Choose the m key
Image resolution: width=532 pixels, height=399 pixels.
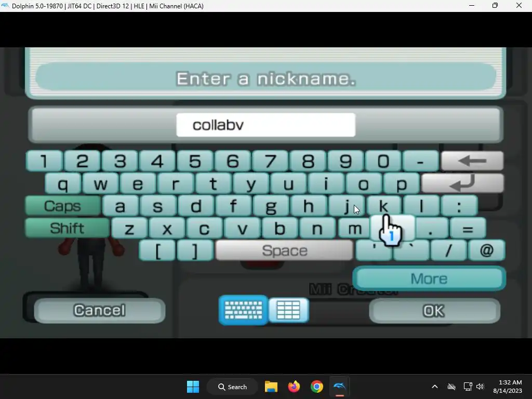(x=355, y=228)
